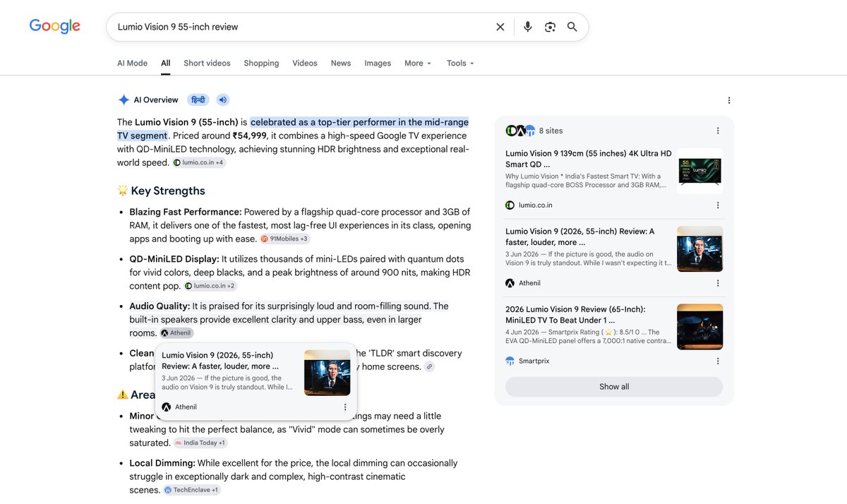Open lumio.co.in +2 source chip
Image resolution: width=847 pixels, height=504 pixels.
click(x=210, y=286)
